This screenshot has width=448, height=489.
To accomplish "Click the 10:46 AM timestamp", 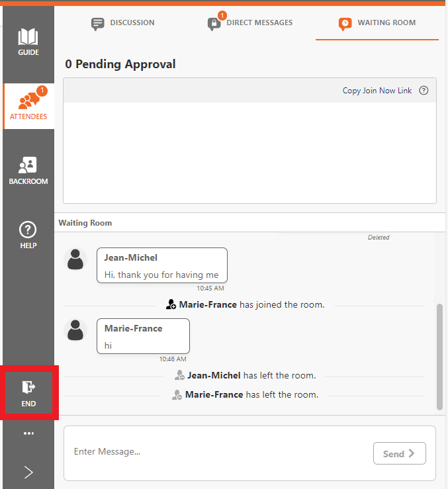I will coord(173,359).
